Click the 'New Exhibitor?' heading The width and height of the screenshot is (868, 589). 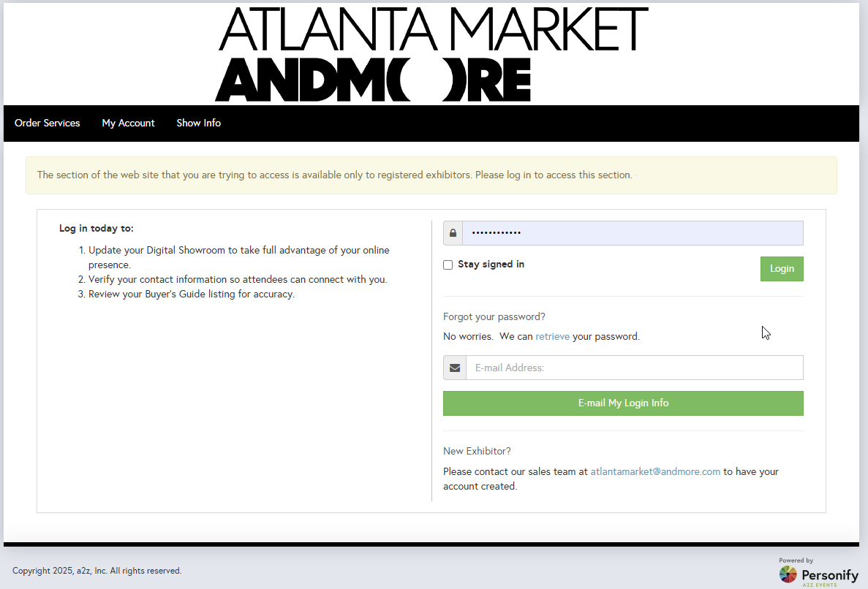pyautogui.click(x=477, y=451)
